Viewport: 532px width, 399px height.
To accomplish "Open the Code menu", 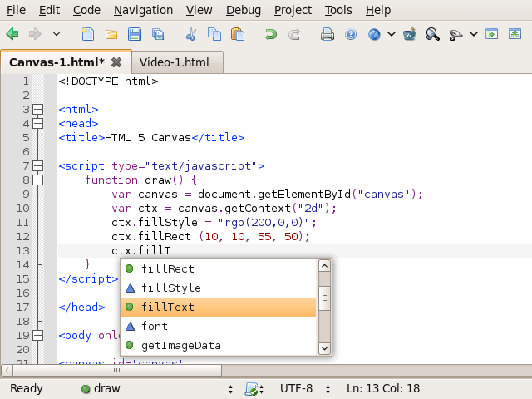I will 86,10.
